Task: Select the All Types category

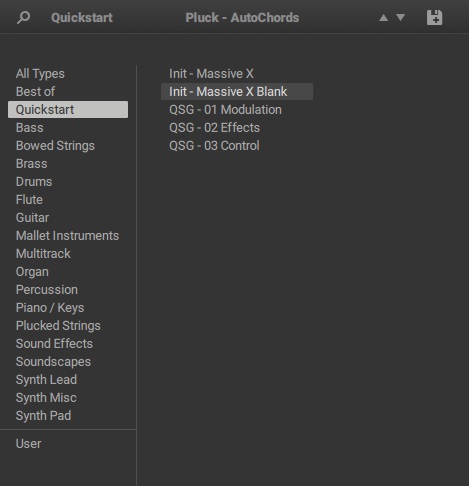Action: (x=40, y=74)
